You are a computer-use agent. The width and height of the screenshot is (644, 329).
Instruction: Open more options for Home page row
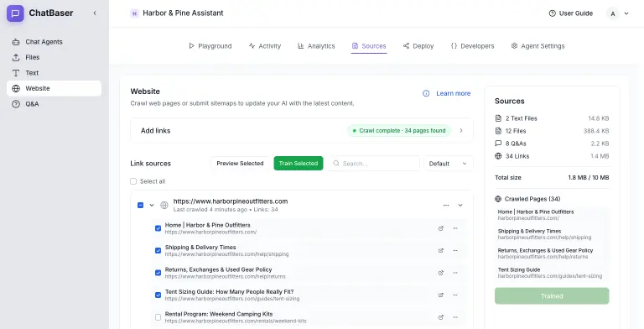click(455, 228)
